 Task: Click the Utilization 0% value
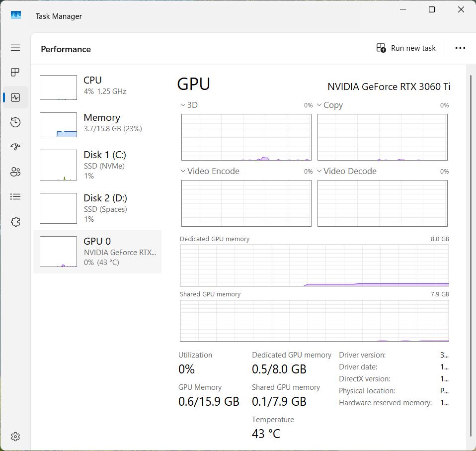(186, 369)
